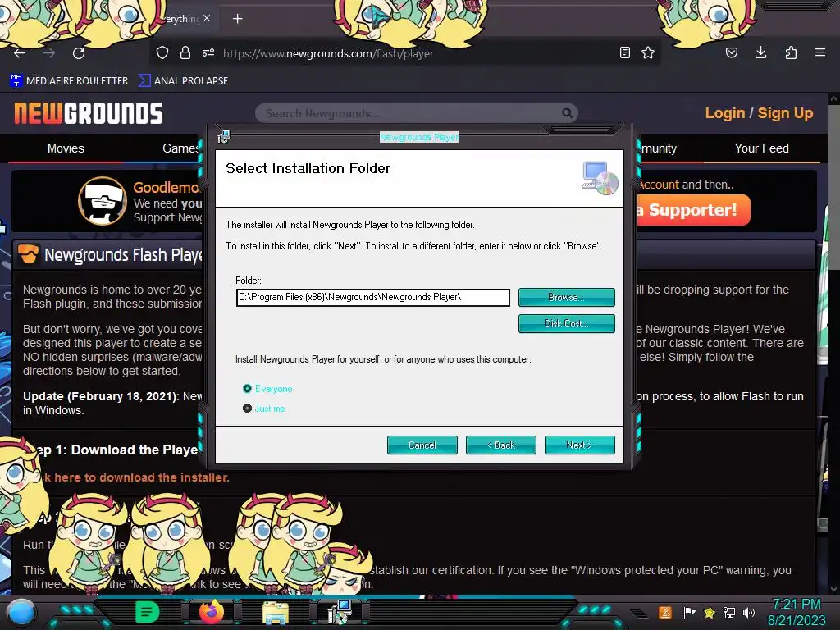Close the current browser tab
Image resolution: width=840 pixels, height=630 pixels.
tap(207, 18)
